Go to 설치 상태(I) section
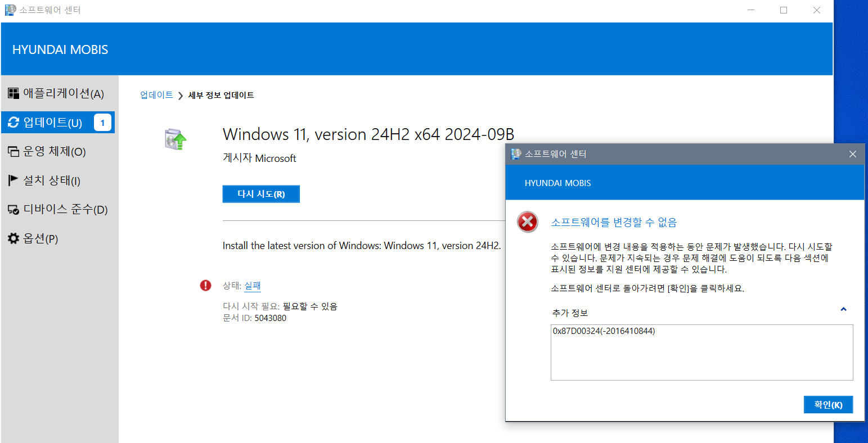Viewport: 868px width, 443px height. pyautogui.click(x=59, y=180)
